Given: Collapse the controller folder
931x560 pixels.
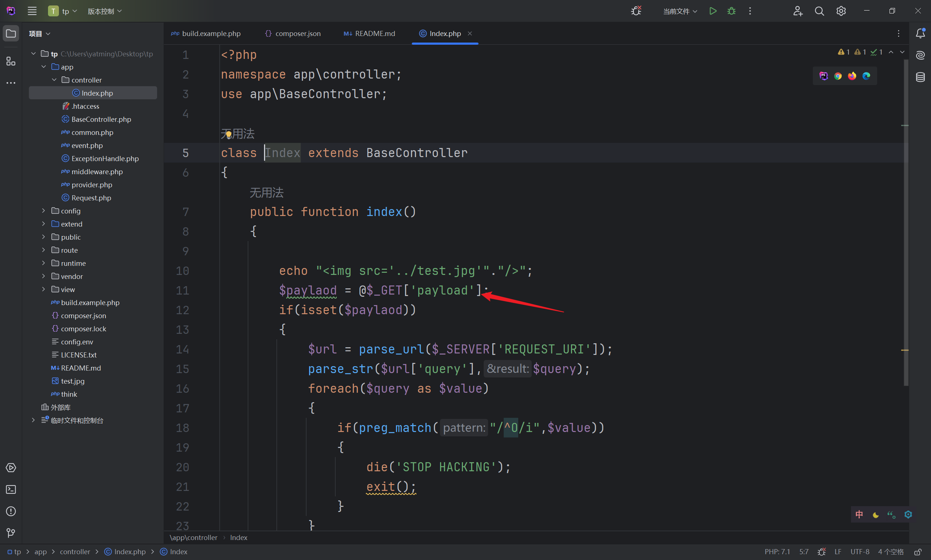Looking at the screenshot, I should click(54, 80).
